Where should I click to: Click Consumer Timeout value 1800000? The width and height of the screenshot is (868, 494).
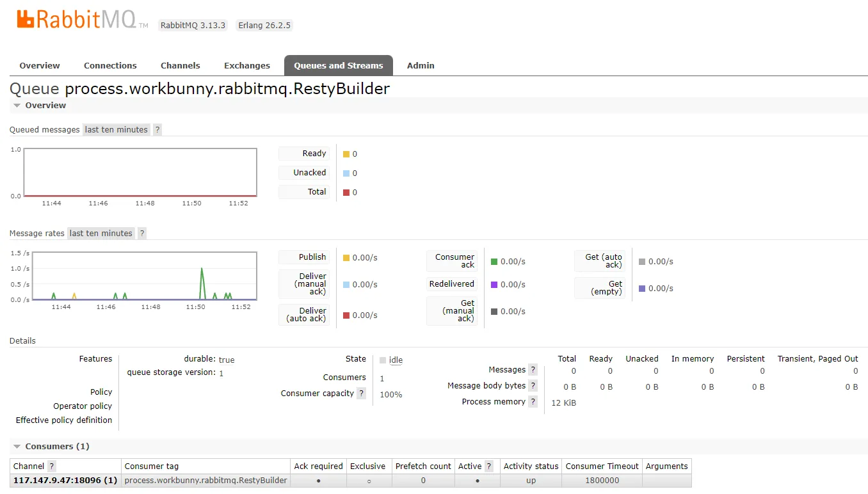[x=602, y=481]
